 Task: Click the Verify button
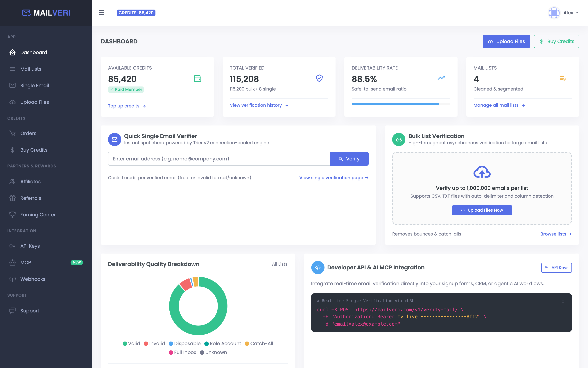(349, 159)
